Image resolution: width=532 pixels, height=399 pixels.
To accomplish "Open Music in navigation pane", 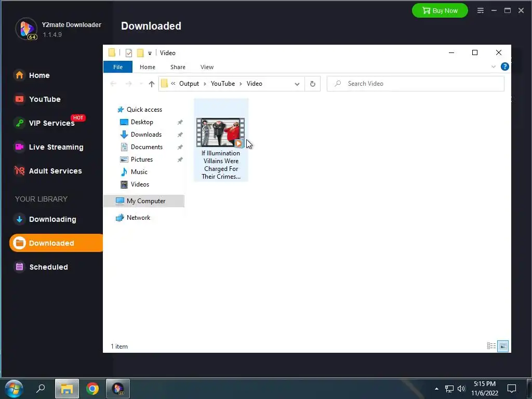I will click(x=139, y=171).
